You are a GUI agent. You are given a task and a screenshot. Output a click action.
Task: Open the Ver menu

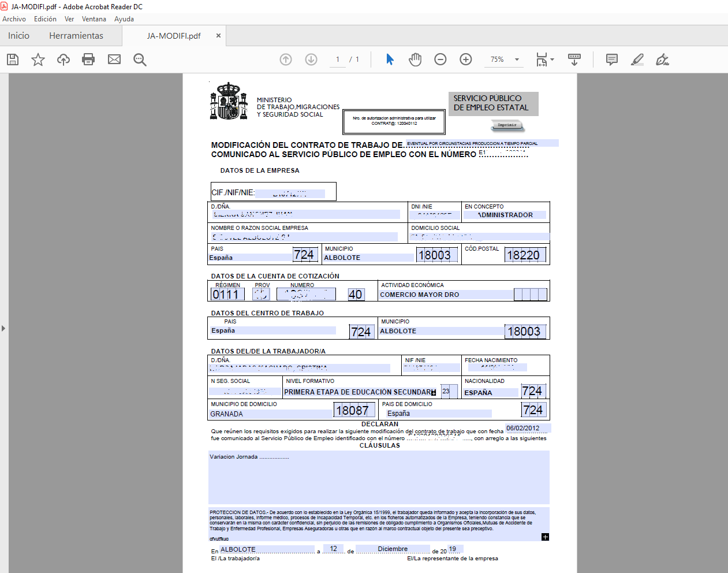tap(69, 19)
